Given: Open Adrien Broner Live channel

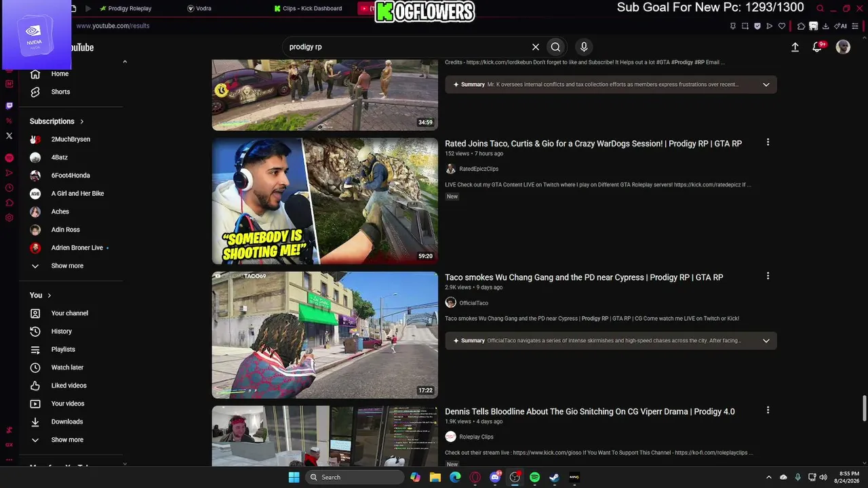Looking at the screenshot, I should (76, 248).
